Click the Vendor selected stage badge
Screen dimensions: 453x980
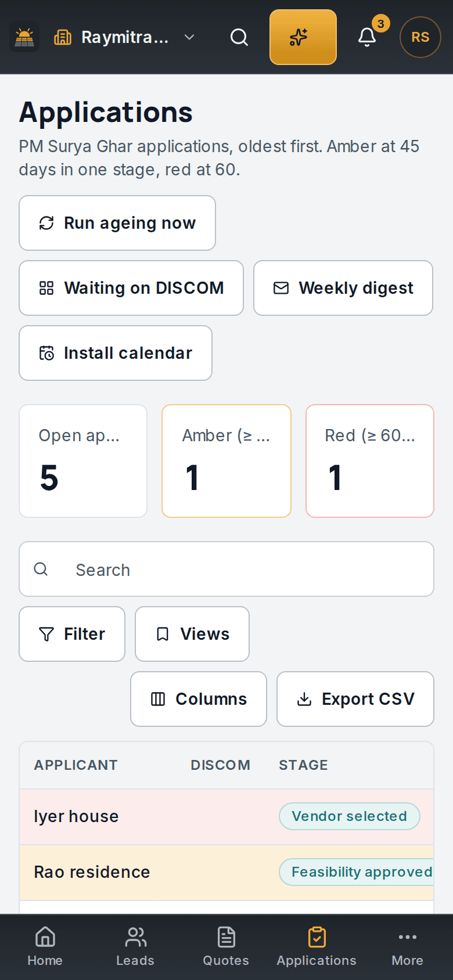pos(350,816)
